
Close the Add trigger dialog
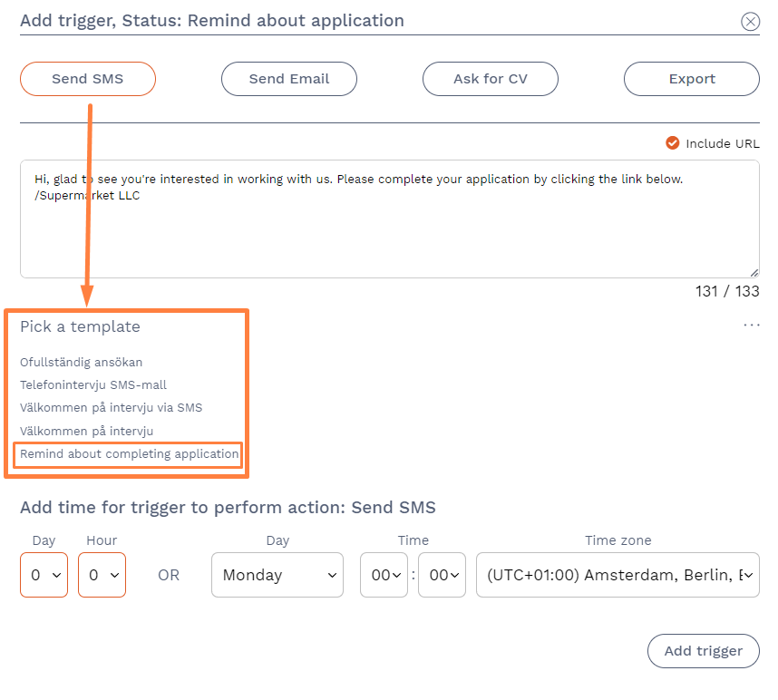click(x=750, y=22)
